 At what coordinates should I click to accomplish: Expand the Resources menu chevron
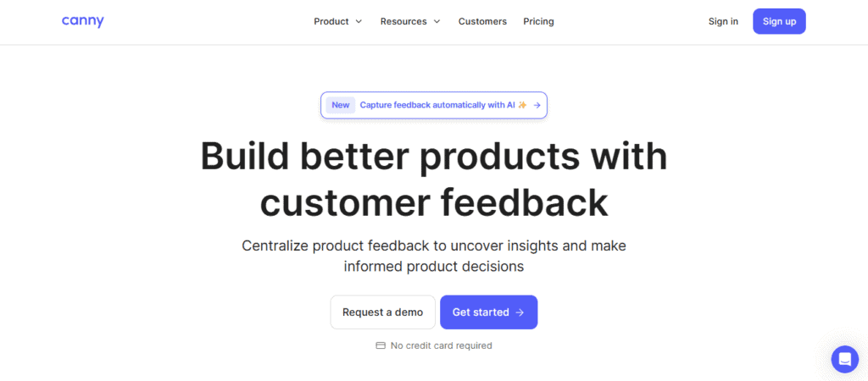[437, 21]
